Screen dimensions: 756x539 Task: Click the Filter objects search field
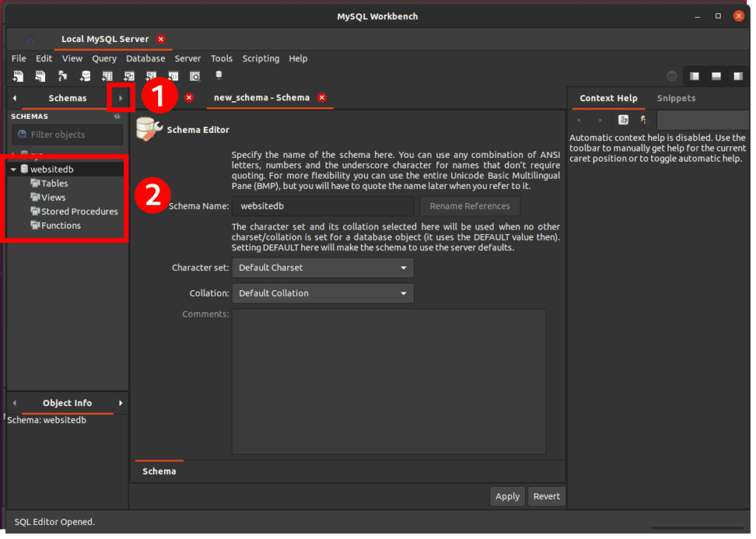click(x=67, y=134)
